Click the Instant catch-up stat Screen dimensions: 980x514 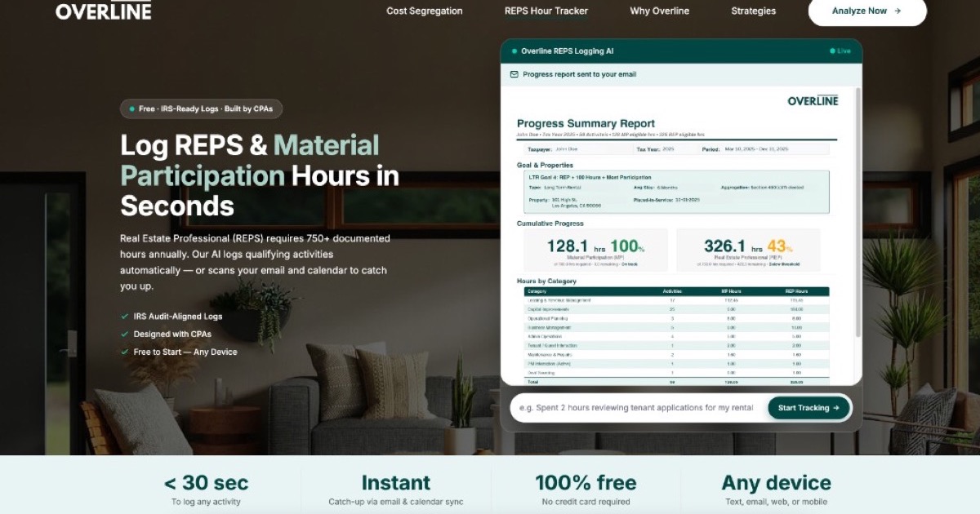coord(396,490)
